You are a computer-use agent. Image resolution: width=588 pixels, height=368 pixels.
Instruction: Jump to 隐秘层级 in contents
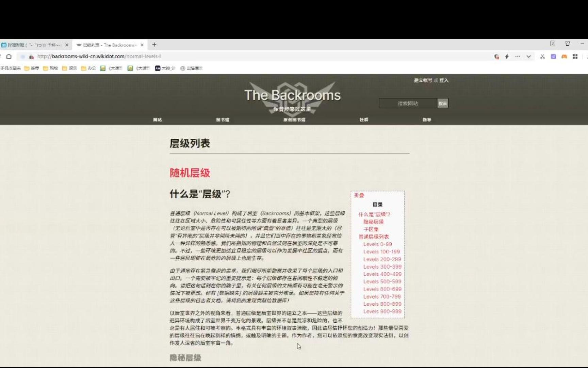(x=373, y=222)
